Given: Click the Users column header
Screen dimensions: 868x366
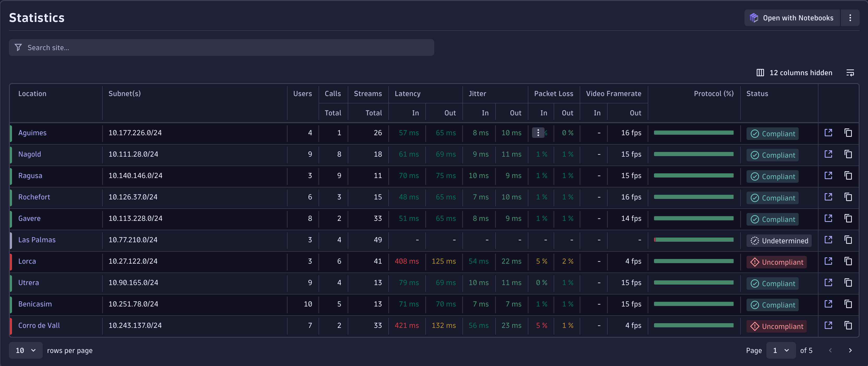Looking at the screenshot, I should 302,94.
